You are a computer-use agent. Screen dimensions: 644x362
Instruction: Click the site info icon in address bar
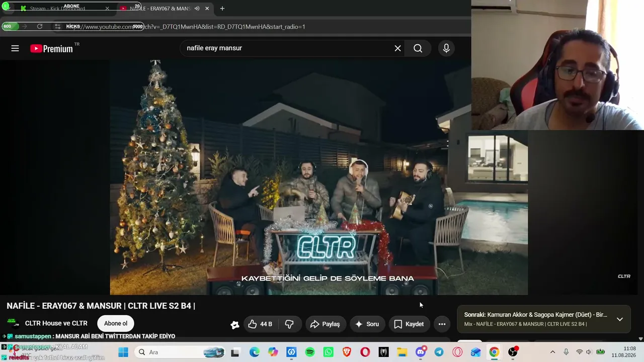[x=58, y=27]
